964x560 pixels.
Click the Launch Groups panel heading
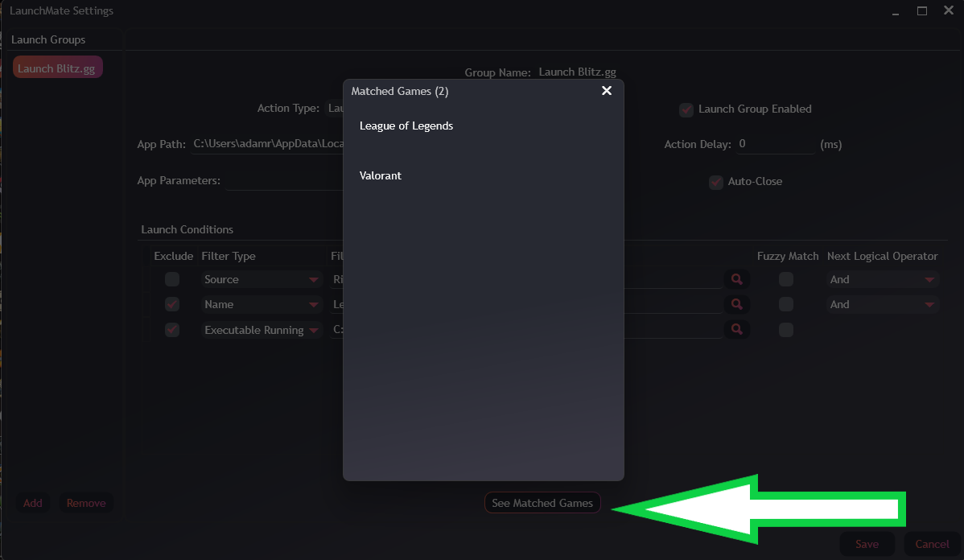coord(48,40)
